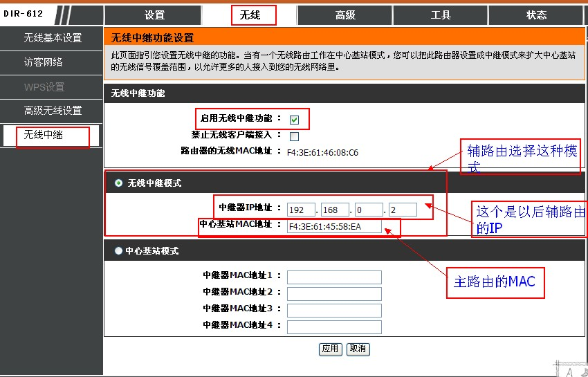
Task: Open the 工具 tab
Action: (441, 15)
